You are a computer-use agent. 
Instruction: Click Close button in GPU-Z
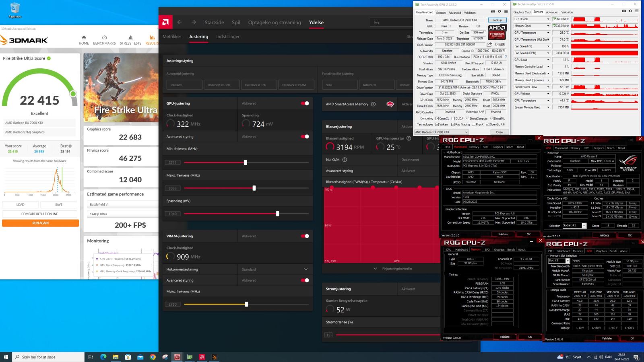(x=500, y=132)
